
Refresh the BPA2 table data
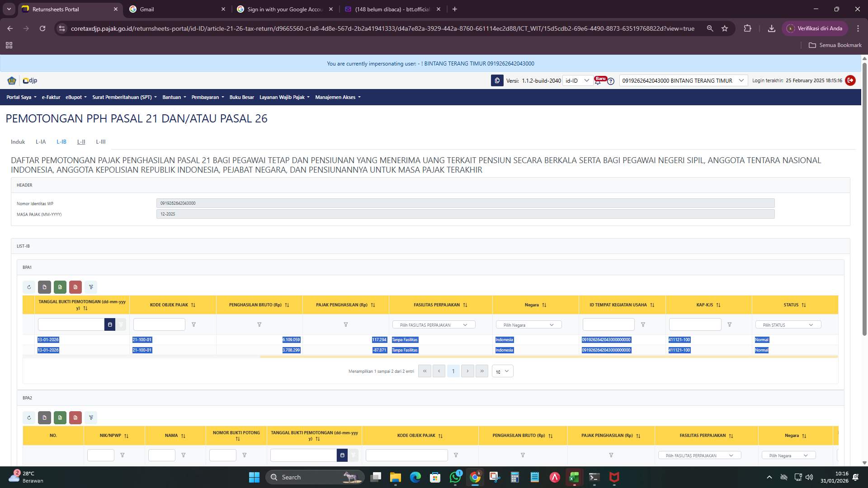click(29, 418)
